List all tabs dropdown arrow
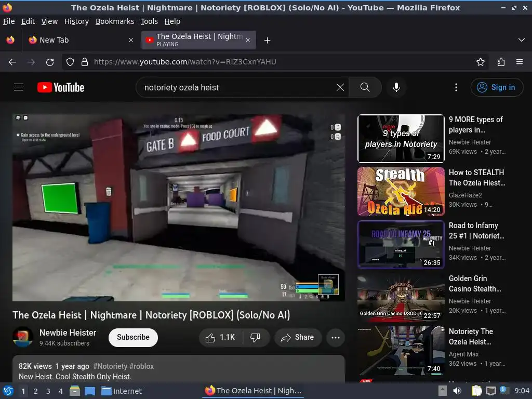Screen dimensions: 532x399 [522, 40]
